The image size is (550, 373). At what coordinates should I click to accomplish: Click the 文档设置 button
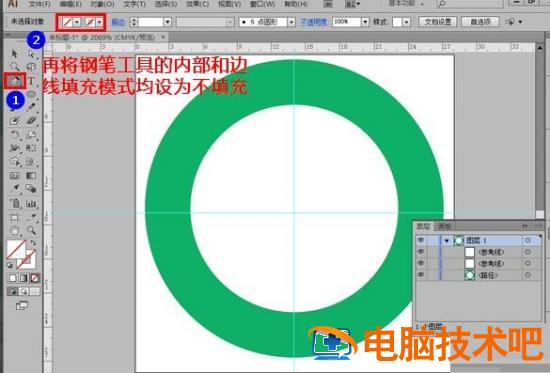tap(438, 22)
